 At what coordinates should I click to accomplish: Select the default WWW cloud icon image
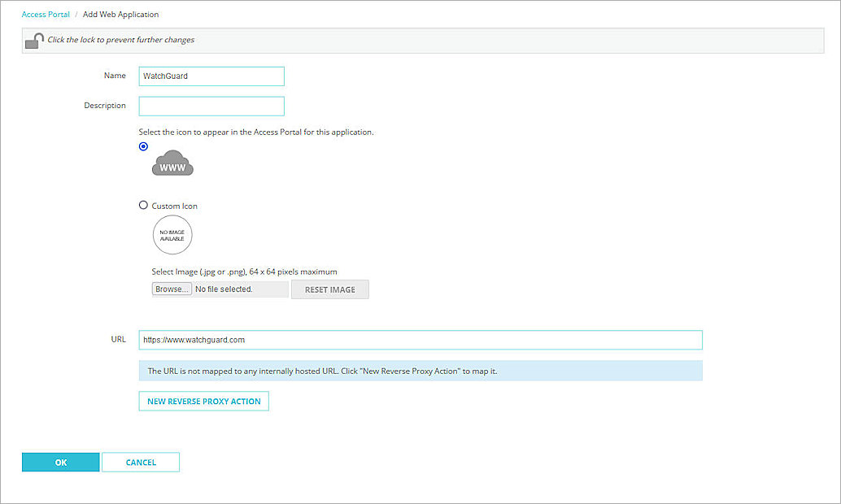click(x=172, y=162)
